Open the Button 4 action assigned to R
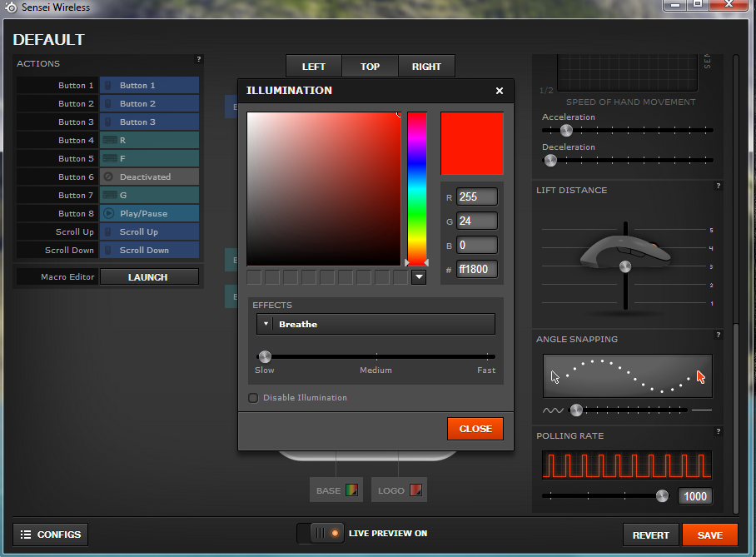The width and height of the screenshot is (756, 557). (149, 141)
